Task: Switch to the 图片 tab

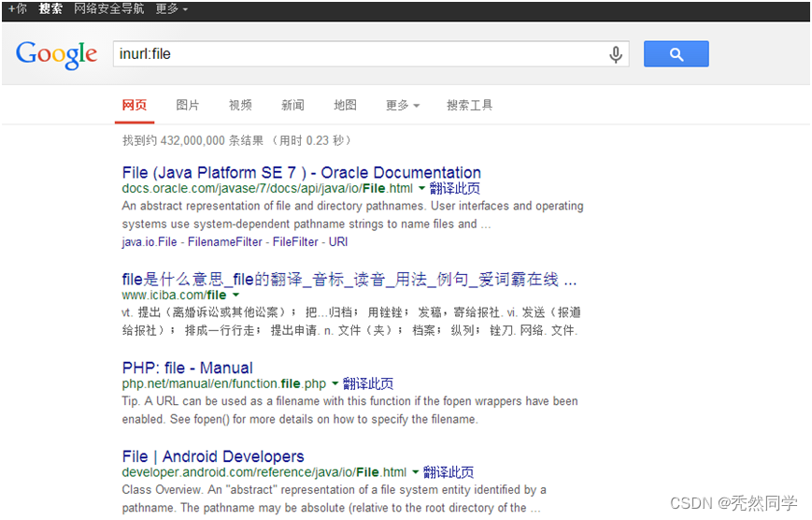Action: (x=188, y=106)
